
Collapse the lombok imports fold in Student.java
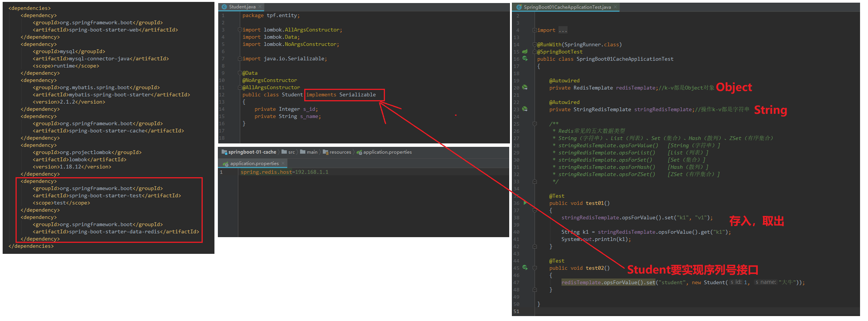point(239,30)
